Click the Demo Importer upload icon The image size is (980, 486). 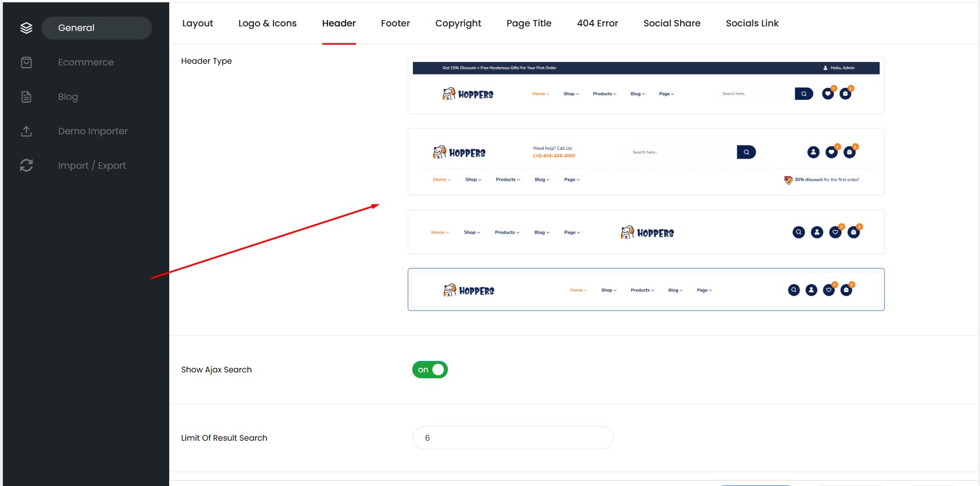[x=26, y=131]
